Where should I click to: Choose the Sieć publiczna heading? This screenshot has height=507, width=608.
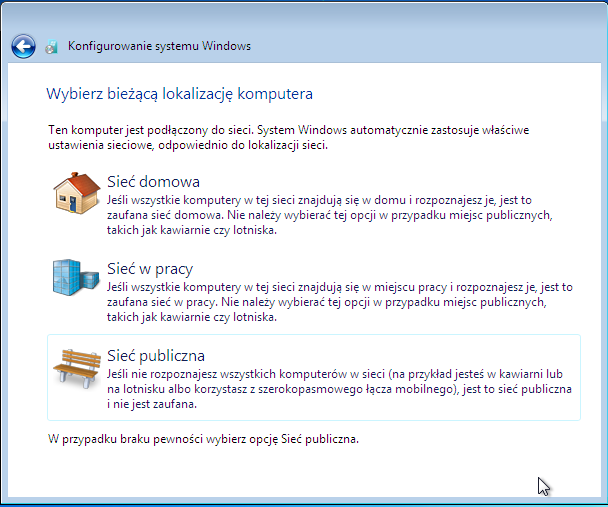[x=156, y=356]
